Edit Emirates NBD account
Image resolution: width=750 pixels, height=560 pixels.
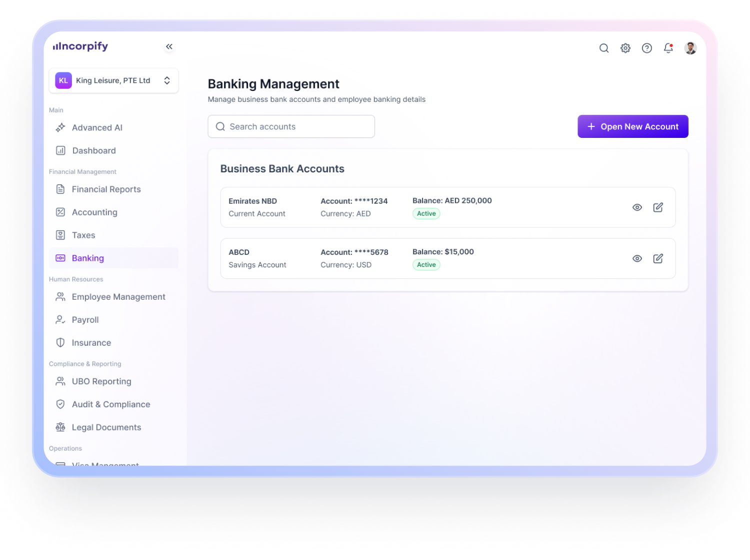(x=658, y=207)
